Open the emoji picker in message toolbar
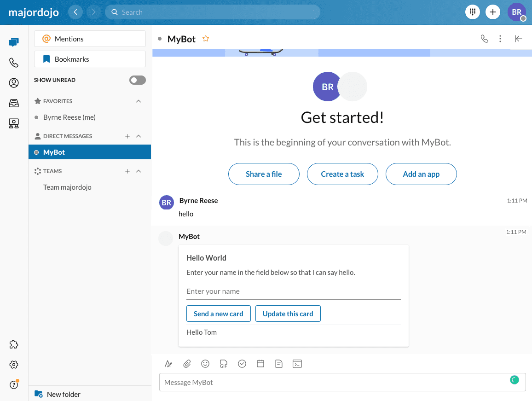The width and height of the screenshot is (532, 401). coord(205,364)
